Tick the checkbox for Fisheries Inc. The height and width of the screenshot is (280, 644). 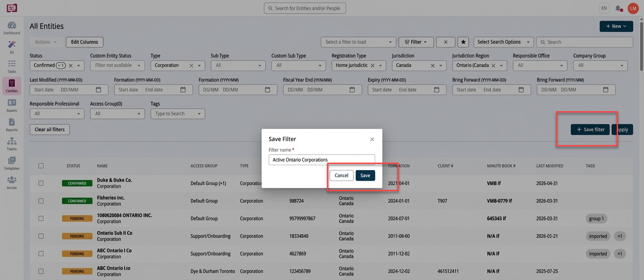coord(41,201)
